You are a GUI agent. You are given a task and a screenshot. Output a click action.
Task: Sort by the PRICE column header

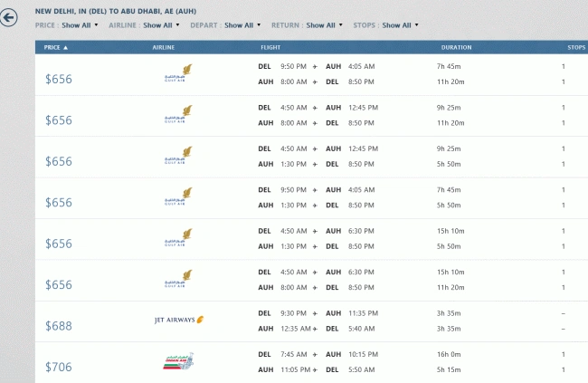point(56,47)
